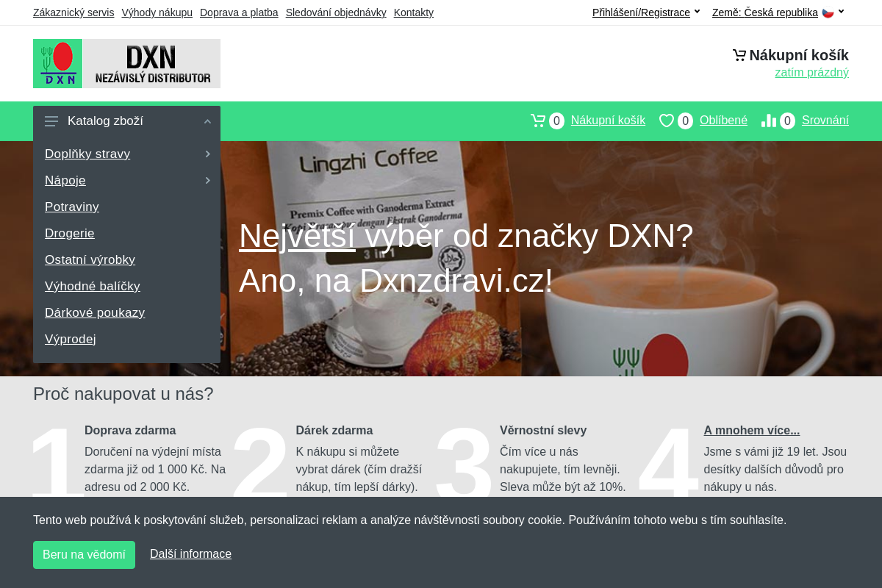Open Potraviny category
This screenshot has width=882, height=588.
click(x=72, y=207)
